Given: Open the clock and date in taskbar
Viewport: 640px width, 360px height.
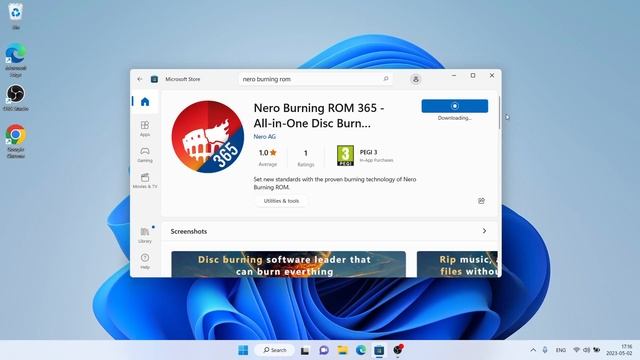Looking at the screenshot, I should tap(619, 350).
